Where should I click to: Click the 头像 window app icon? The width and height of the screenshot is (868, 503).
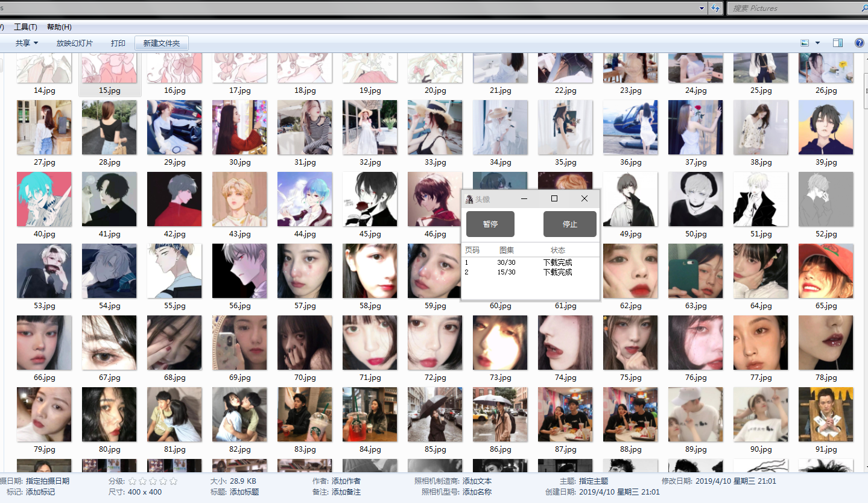[x=469, y=199]
